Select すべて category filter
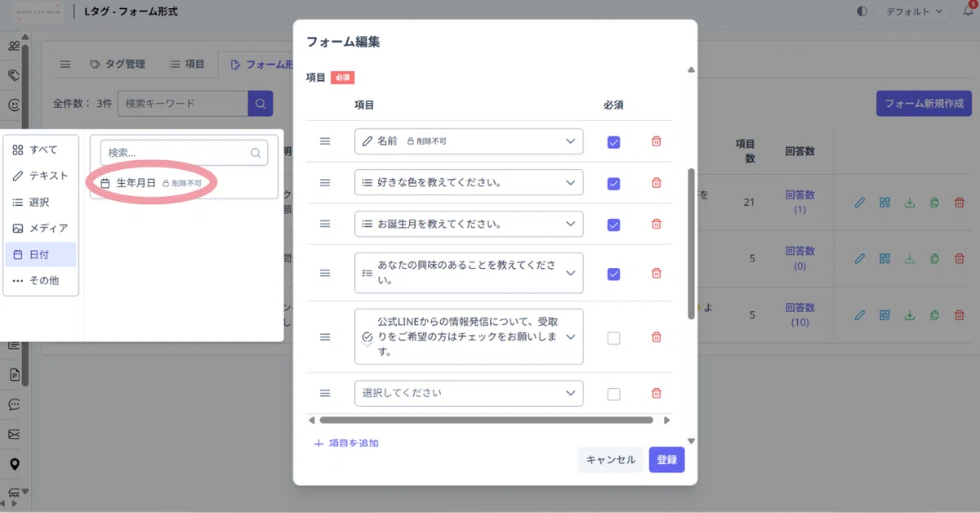This screenshot has width=980, height=513. coord(41,149)
